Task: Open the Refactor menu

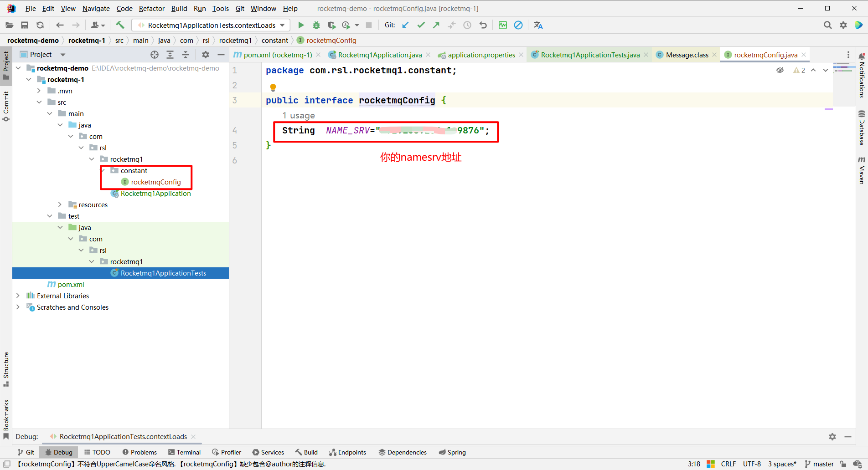Action: (x=152, y=8)
